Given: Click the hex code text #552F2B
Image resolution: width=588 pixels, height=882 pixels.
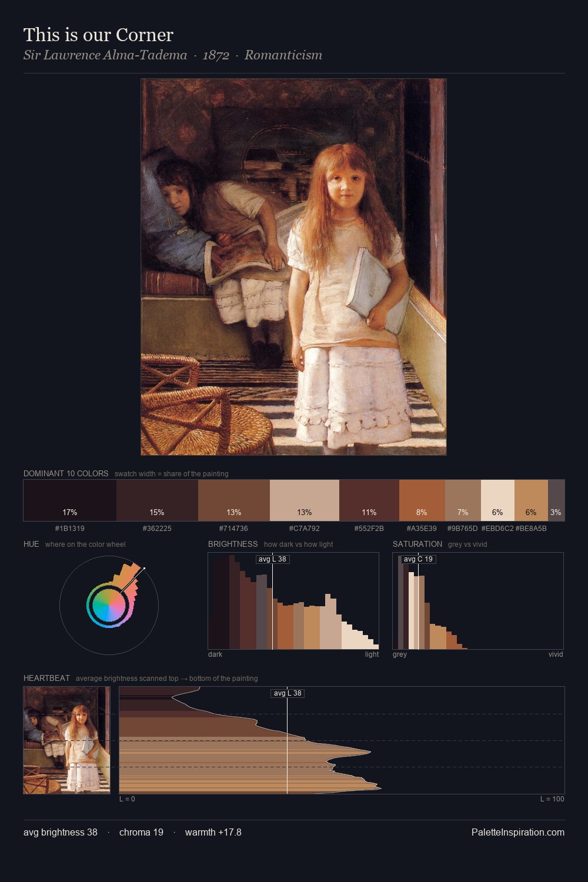Looking at the screenshot, I should pos(369,529).
